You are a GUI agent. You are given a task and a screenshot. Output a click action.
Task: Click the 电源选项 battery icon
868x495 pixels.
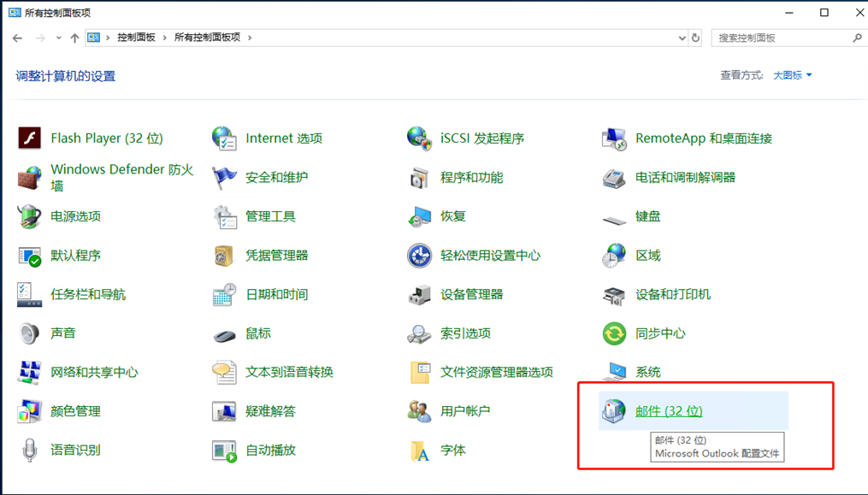click(30, 216)
